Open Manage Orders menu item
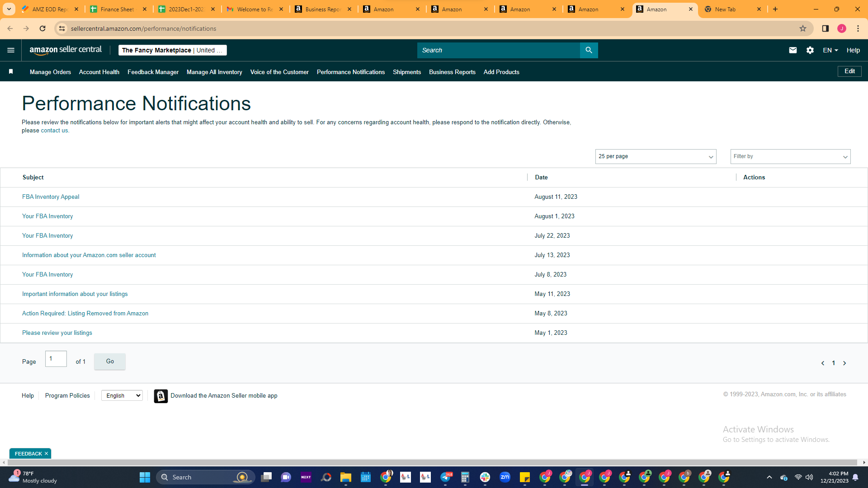The height and width of the screenshot is (488, 868). 50,72
